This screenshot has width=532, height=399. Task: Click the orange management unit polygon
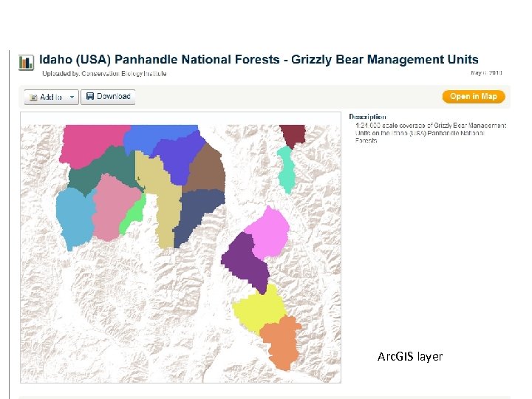point(282,343)
